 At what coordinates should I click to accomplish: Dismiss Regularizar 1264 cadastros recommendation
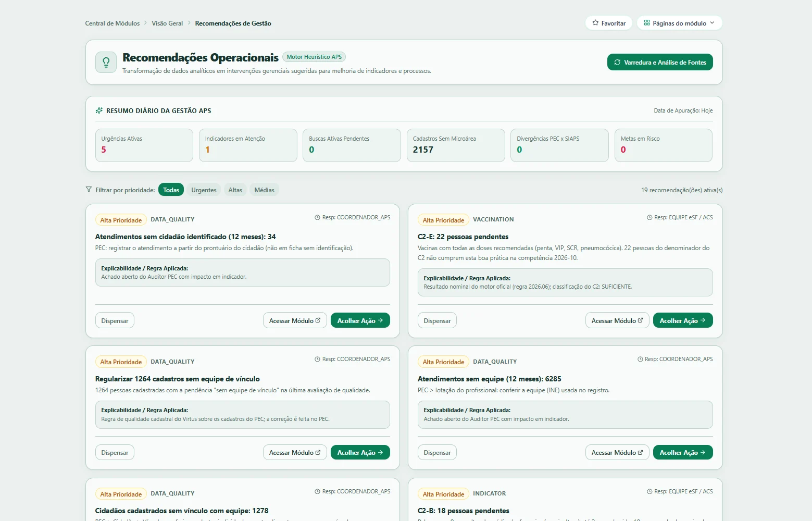(x=115, y=452)
